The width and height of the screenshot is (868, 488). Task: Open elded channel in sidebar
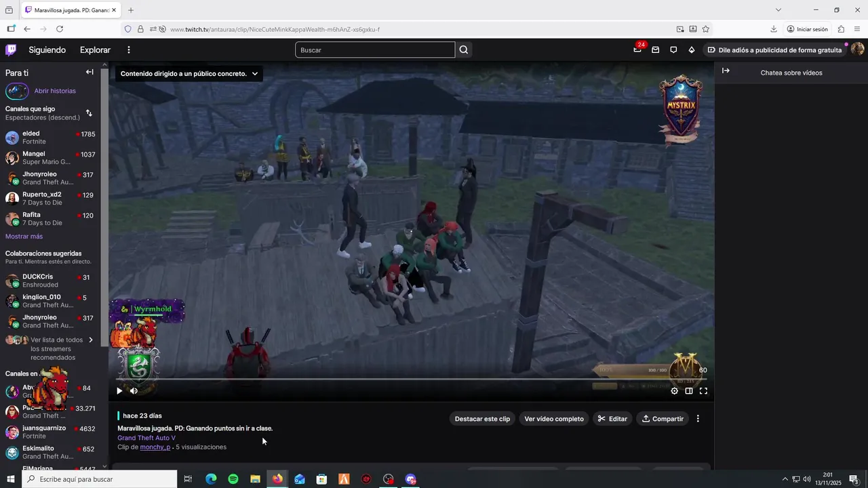[x=50, y=138]
